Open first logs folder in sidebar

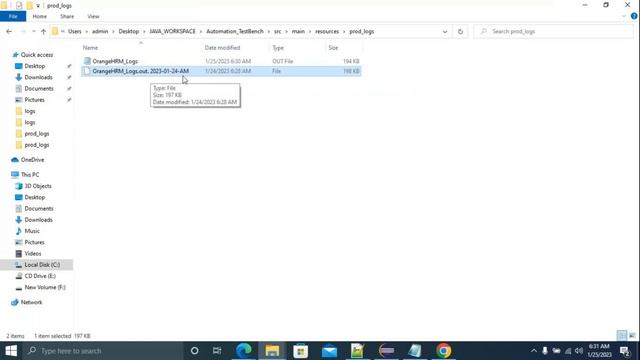tap(30, 111)
